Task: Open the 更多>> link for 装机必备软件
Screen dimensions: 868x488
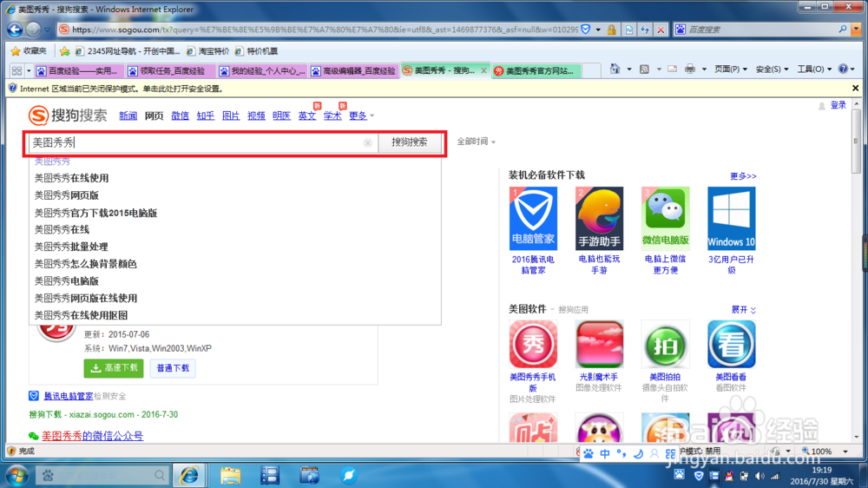Action: [x=743, y=176]
